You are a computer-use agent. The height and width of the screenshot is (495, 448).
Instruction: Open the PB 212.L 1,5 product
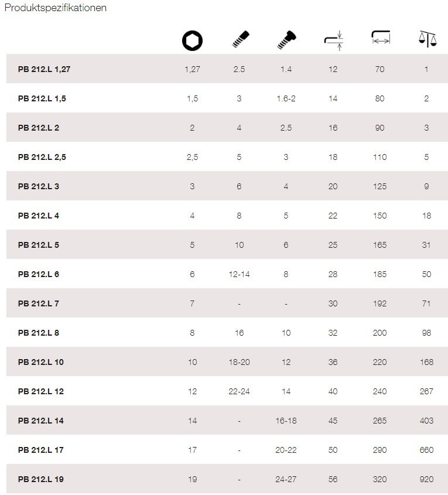[x=42, y=98]
